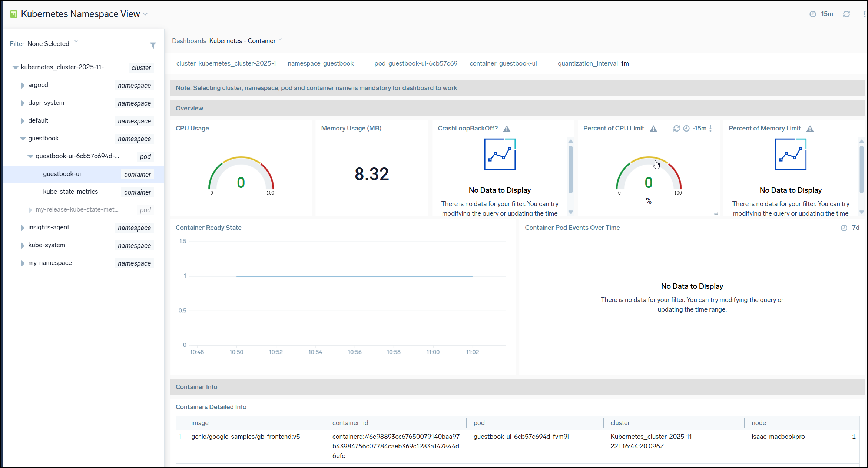
Task: Click warning triangle next to CrashLoopBackOff title
Action: 507,129
